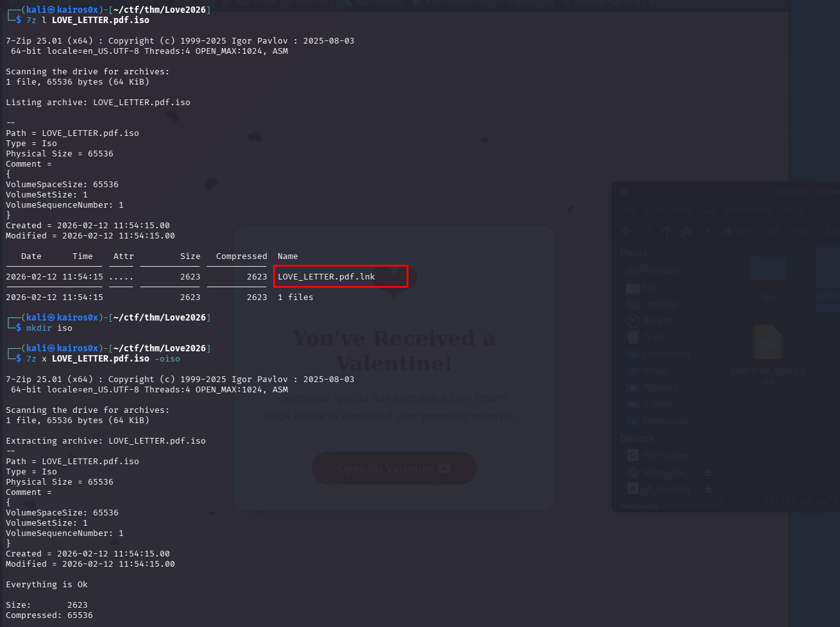Click the Thunar back navigation arrow
Image resolution: width=840 pixels, height=627 pixels.
[x=628, y=231]
